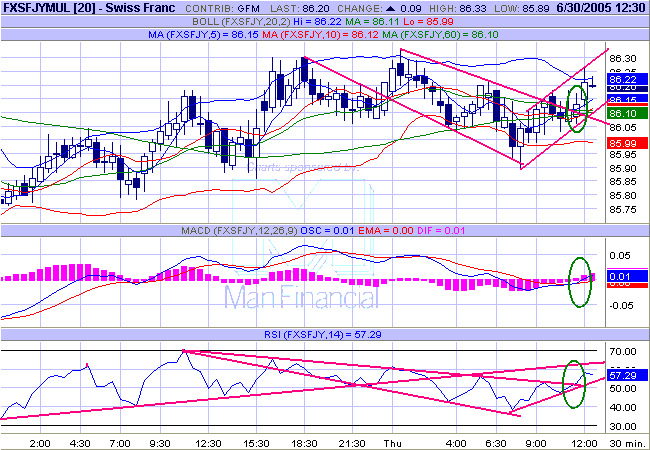The height and width of the screenshot is (450, 650).
Task: Click the -0.05 MACD axis label
Action: click(619, 305)
